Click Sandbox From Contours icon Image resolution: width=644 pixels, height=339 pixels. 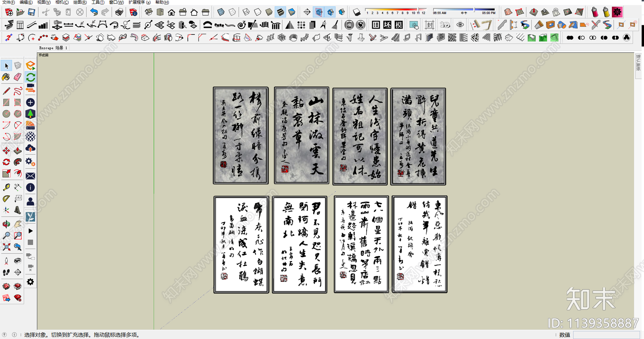click(508, 12)
